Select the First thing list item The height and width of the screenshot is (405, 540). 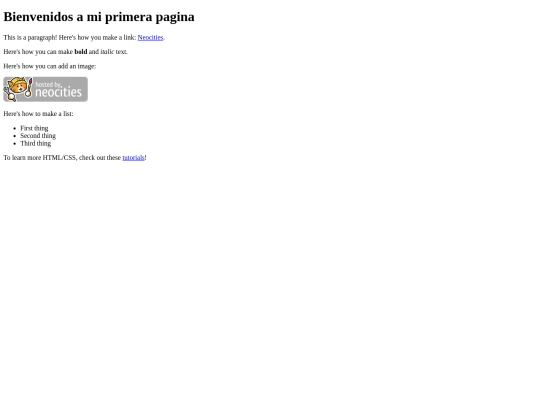[34, 128]
